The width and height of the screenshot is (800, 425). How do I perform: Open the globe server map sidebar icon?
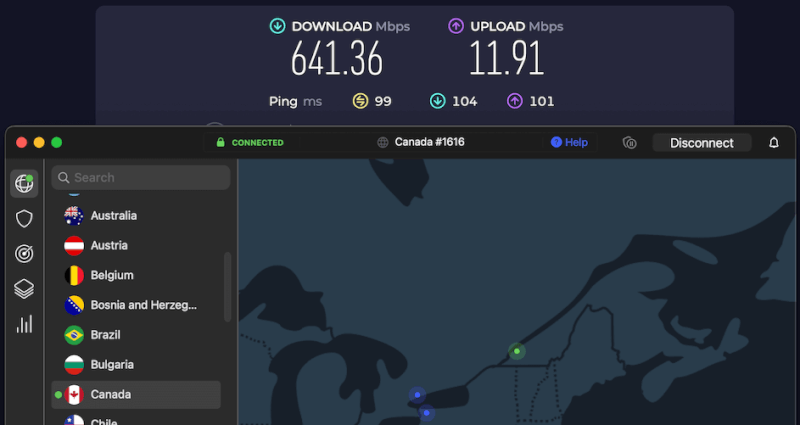point(24,184)
